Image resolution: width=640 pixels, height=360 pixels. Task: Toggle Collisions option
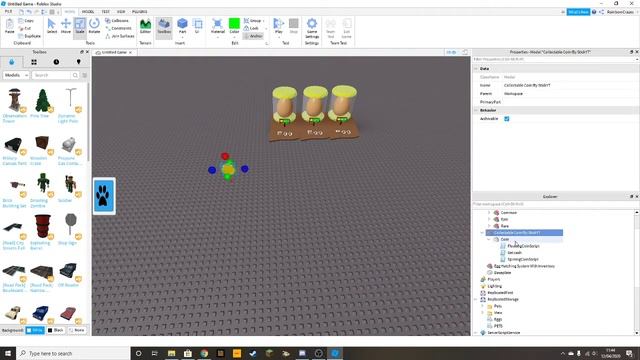point(117,20)
